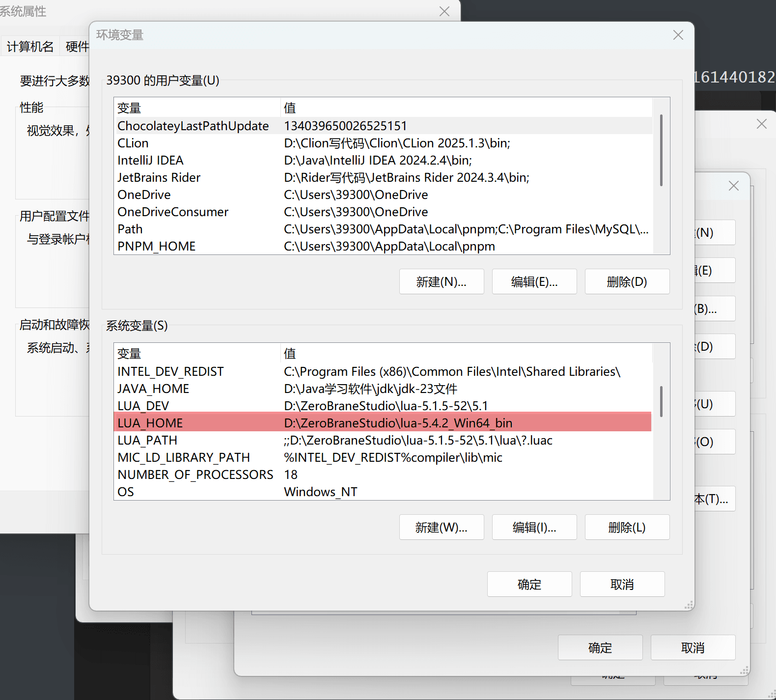Switch to the 计算机名 tab
The width and height of the screenshot is (776, 700).
pyautogui.click(x=30, y=47)
